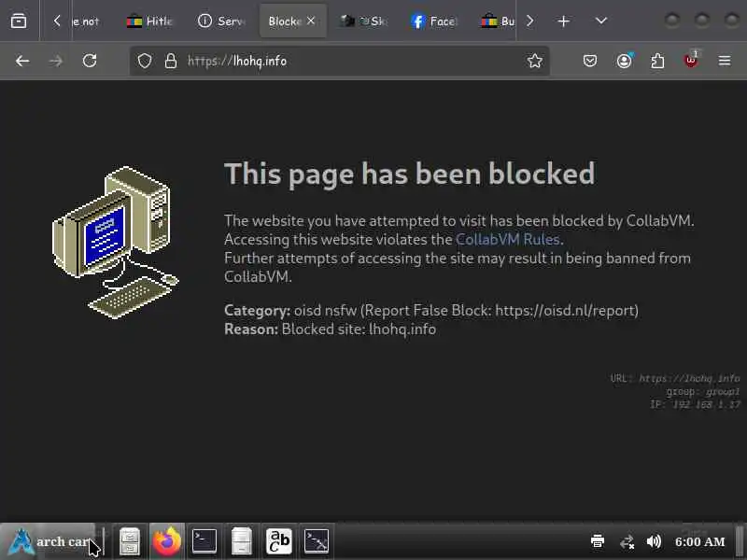Click the 'URL: https://lhohq.info' debug text
The image size is (747, 560).
tap(675, 379)
